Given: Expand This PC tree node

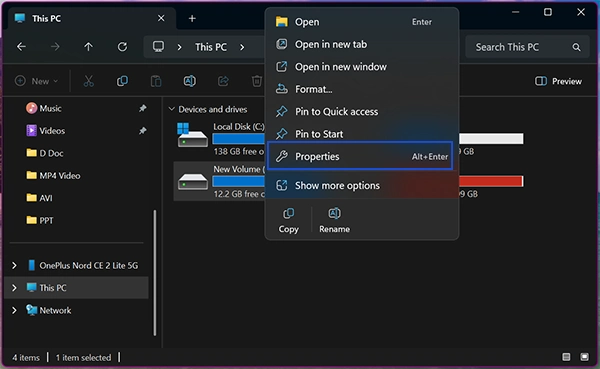Looking at the screenshot, I should (14, 287).
